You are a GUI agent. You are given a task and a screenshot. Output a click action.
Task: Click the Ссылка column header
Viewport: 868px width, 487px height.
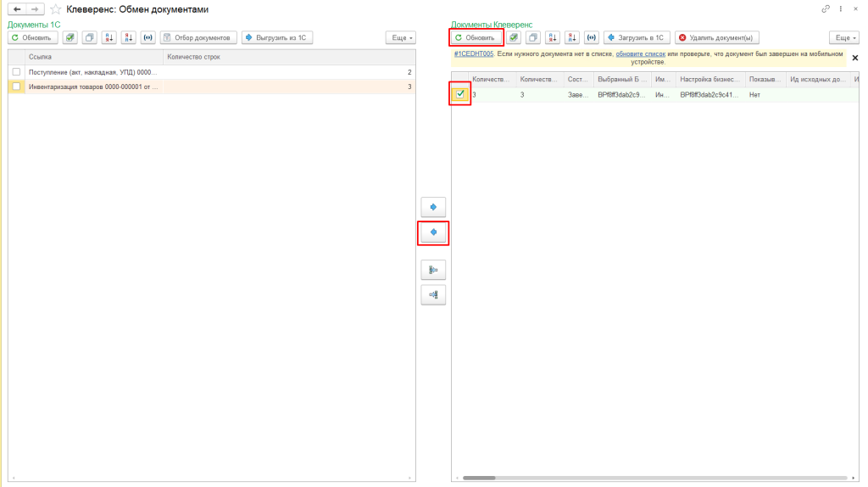[x=93, y=57]
